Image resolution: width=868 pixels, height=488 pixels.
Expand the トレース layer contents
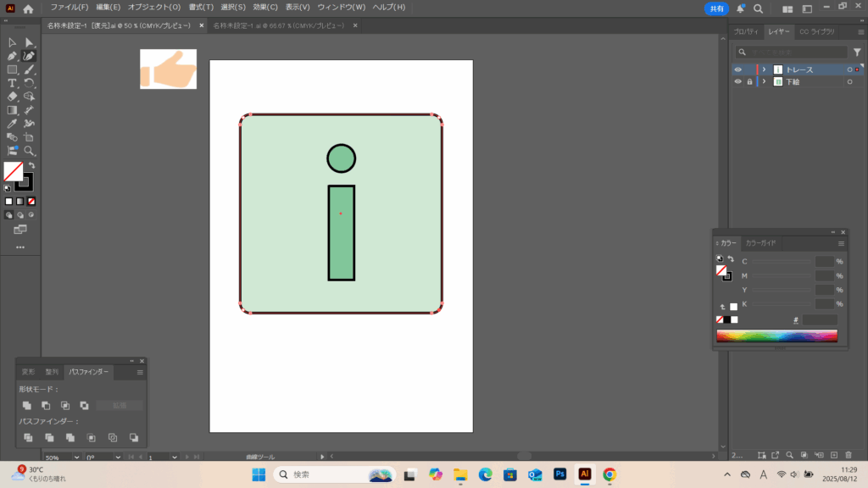(765, 69)
